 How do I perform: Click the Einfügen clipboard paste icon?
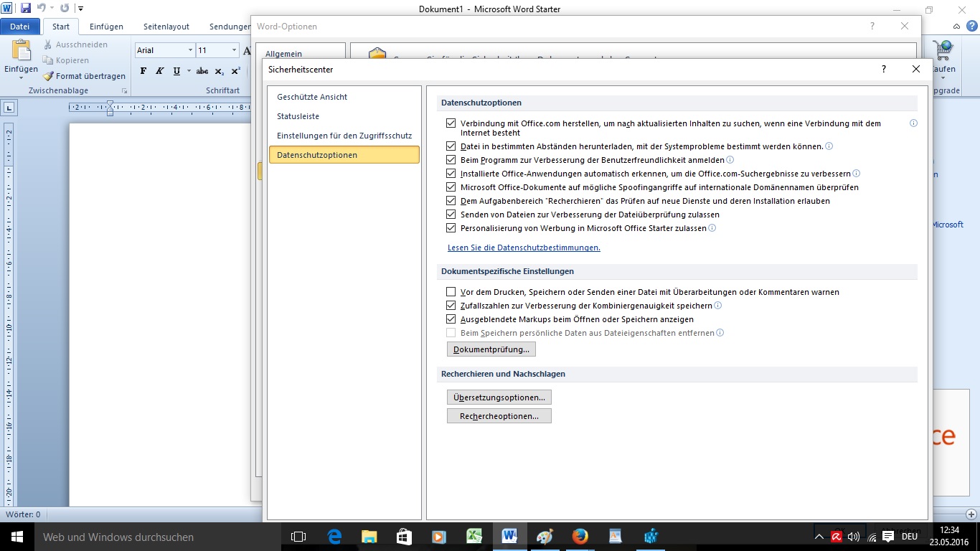(x=22, y=51)
